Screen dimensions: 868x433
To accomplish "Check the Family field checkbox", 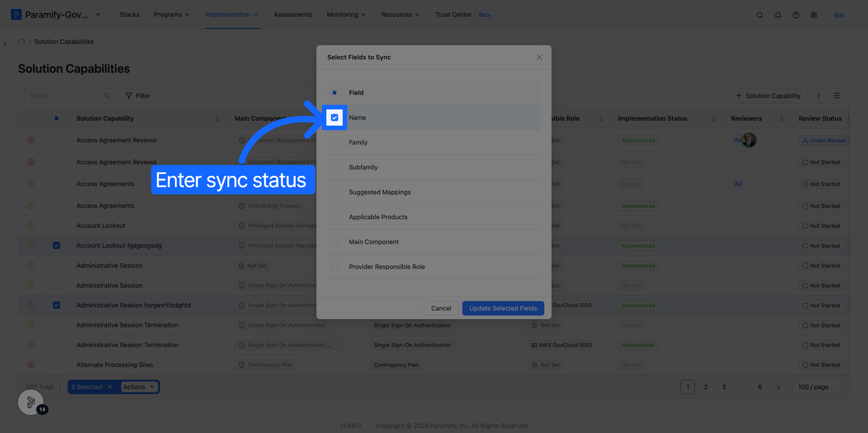I will [x=335, y=142].
